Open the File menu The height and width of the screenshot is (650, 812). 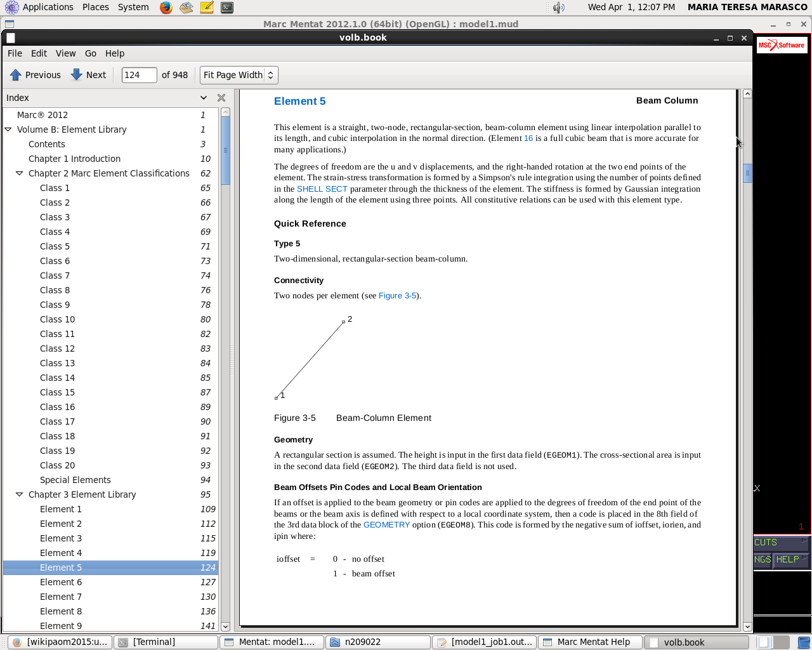pyautogui.click(x=15, y=53)
